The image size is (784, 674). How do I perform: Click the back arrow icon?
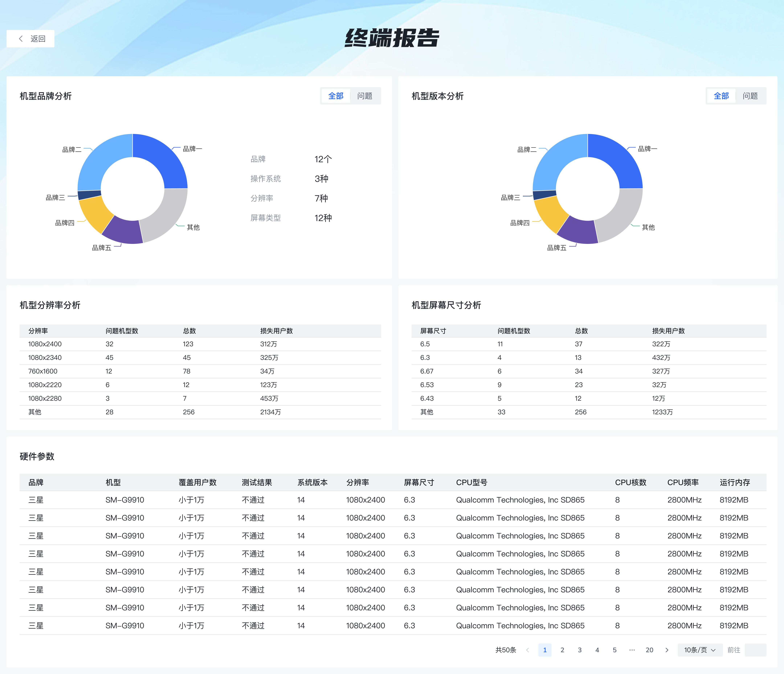tap(21, 39)
